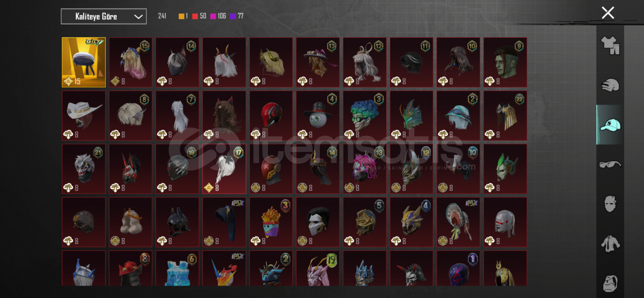Select the snowman top hat with badge 4
This screenshot has width=644, height=298.
pos(318,116)
